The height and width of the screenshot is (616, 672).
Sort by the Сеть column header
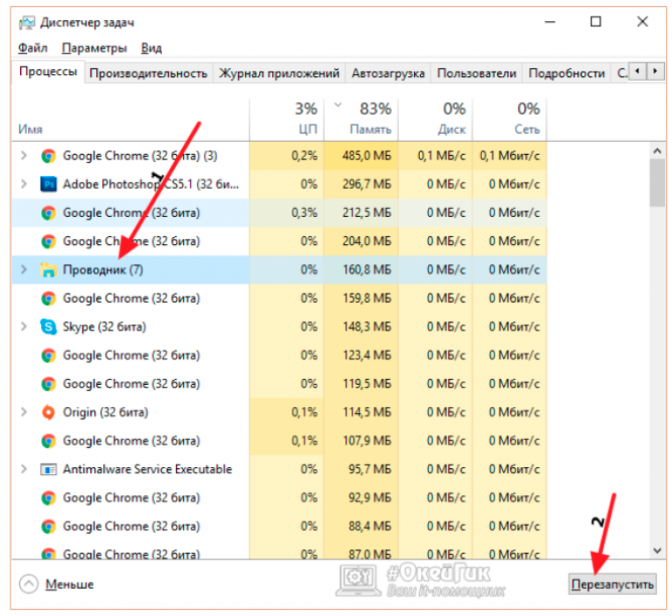coord(509,119)
